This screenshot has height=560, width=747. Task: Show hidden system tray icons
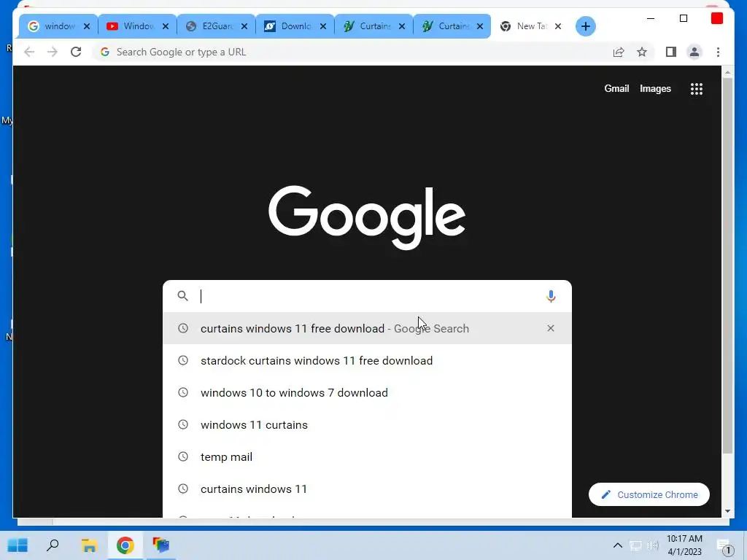tap(617, 545)
